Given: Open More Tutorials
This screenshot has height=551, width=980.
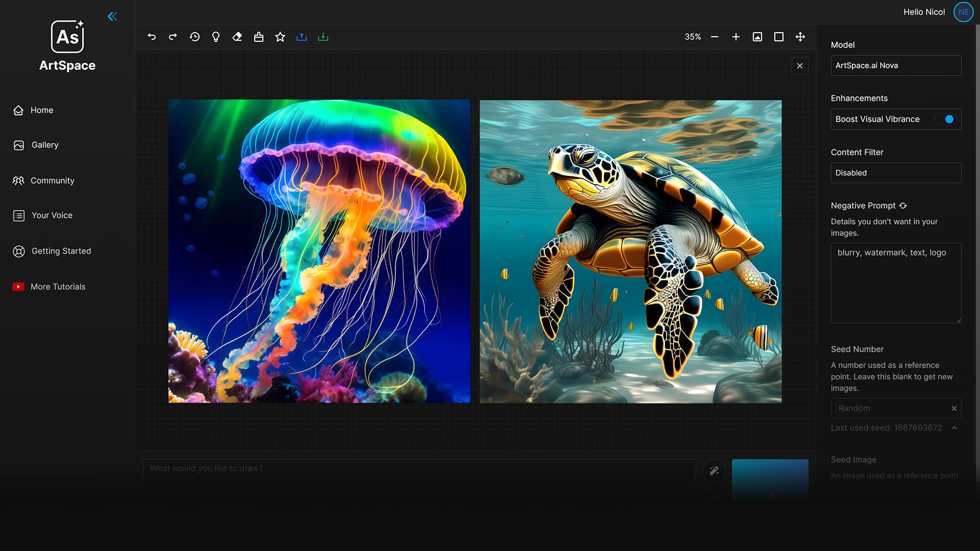Looking at the screenshot, I should pyautogui.click(x=58, y=286).
